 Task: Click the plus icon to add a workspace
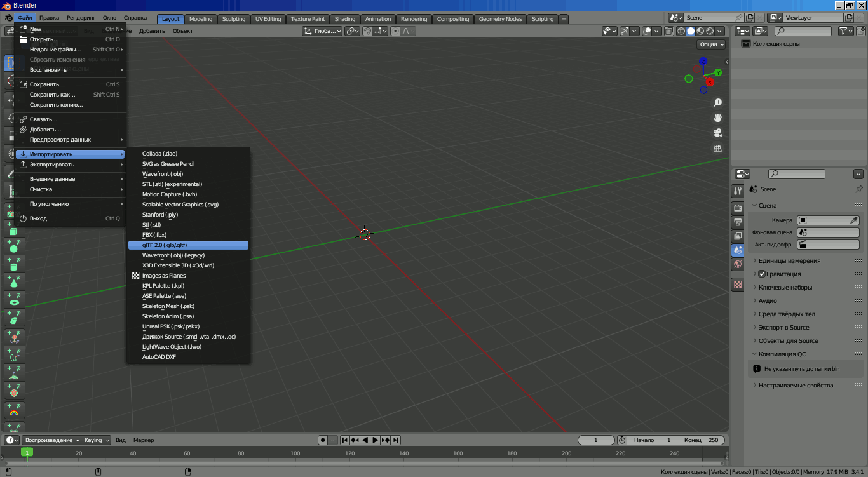pos(564,18)
